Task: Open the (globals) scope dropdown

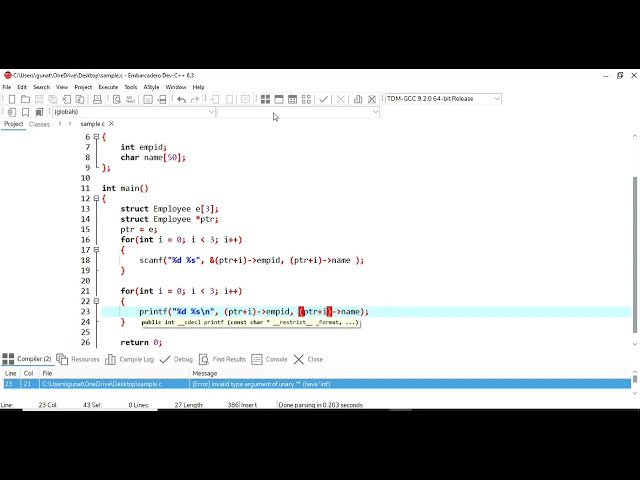Action: click(x=133, y=112)
